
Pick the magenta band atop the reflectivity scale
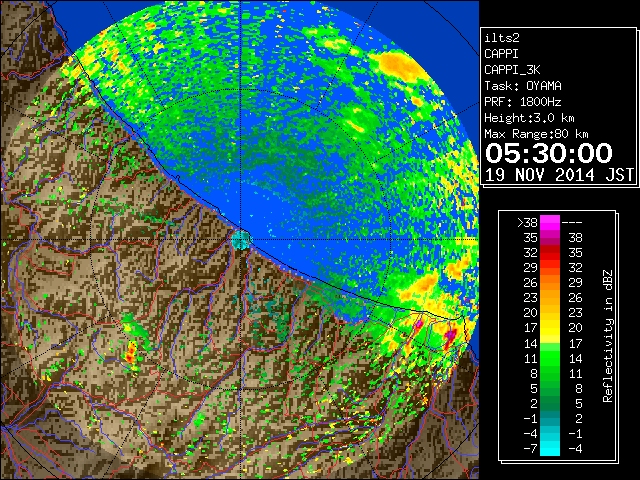pyautogui.click(x=550, y=223)
